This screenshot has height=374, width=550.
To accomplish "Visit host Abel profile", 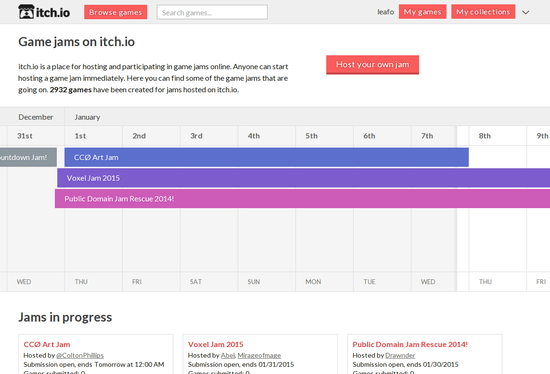I will point(228,355).
